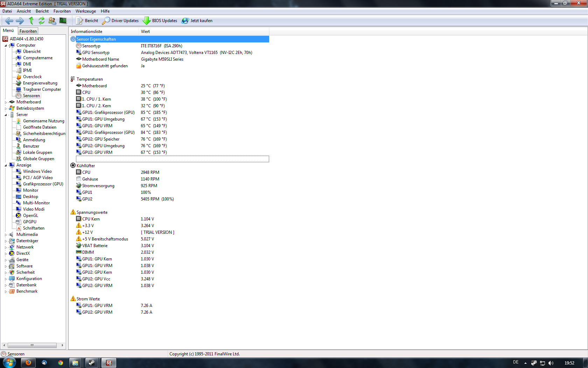Viewport: 588px width, 368px height.
Task: Click the Tragbarer Computer icon
Action: tap(19, 89)
